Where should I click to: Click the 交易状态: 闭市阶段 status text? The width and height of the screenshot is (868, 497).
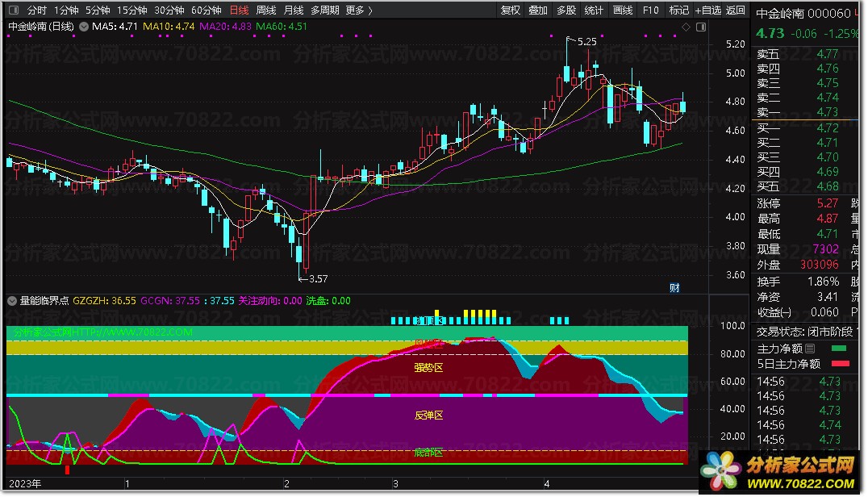click(805, 332)
